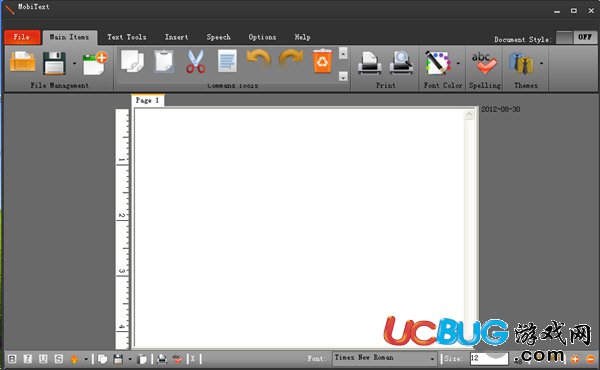Switch to the Text Tools tab
600x370 pixels.
127,37
